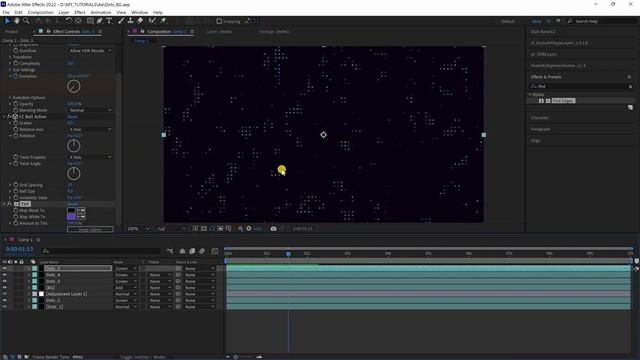Image resolution: width=640 pixels, height=360 pixels.
Task: Click Toggle Switches / Modes
Action: 143,357
